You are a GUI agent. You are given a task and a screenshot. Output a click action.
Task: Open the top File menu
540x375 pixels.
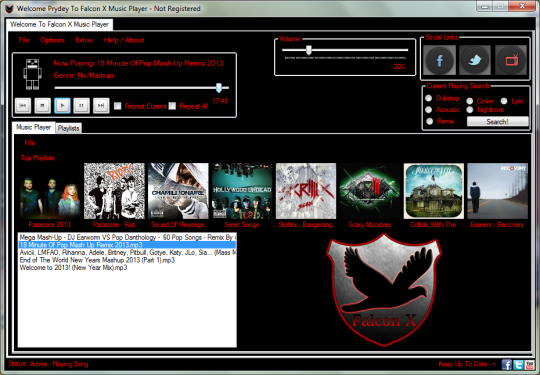24,40
